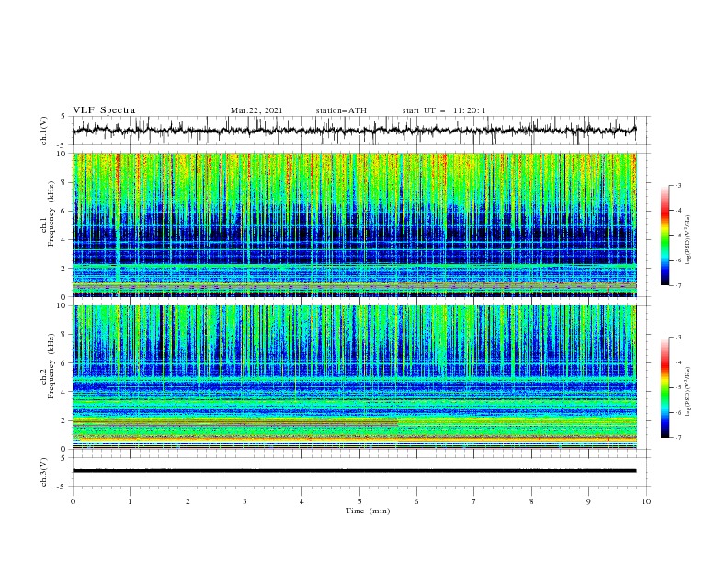
Task: Click the "ch.3(V)" axis label
Action: [44, 472]
